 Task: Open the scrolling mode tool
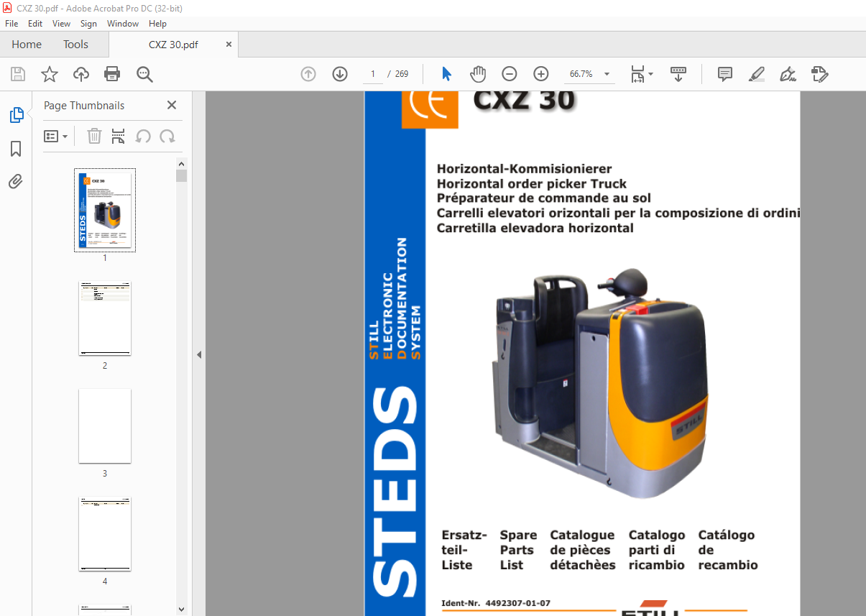[x=678, y=74]
